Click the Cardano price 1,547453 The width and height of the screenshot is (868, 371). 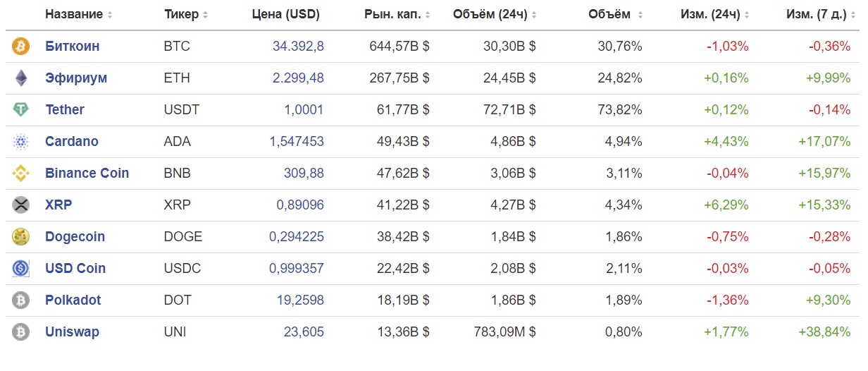point(297,142)
